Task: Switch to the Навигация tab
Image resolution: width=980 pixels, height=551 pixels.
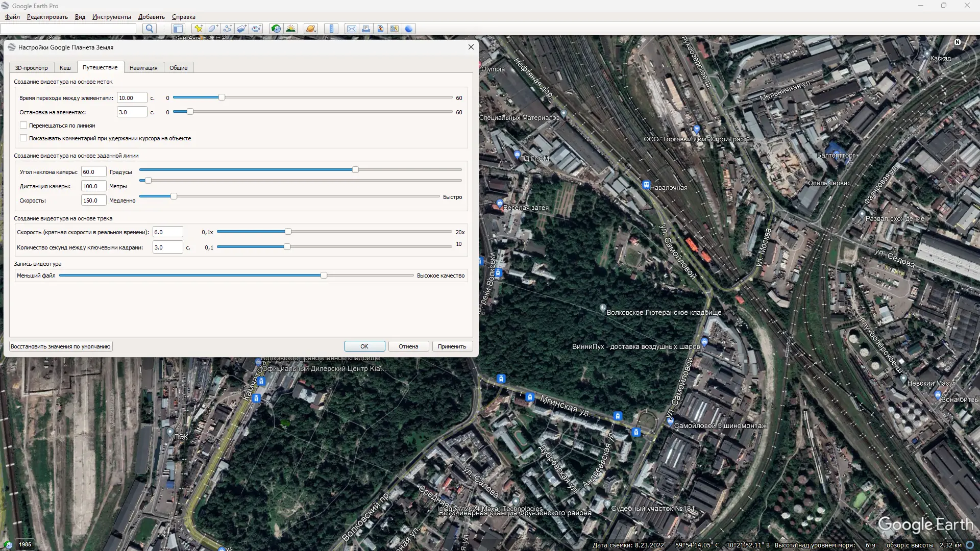Action: [x=144, y=67]
